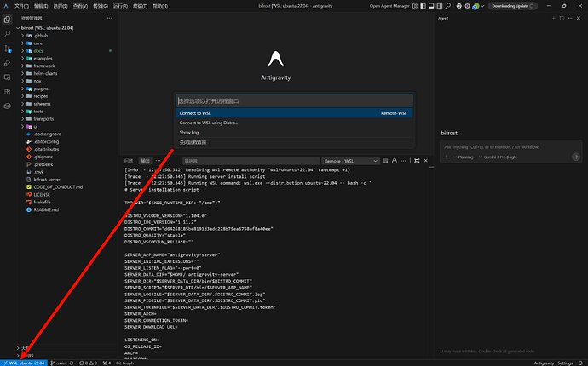This screenshot has height=366, width=588.
Task: Click the Explorer panel more actions ellipsis
Action: click(109, 18)
